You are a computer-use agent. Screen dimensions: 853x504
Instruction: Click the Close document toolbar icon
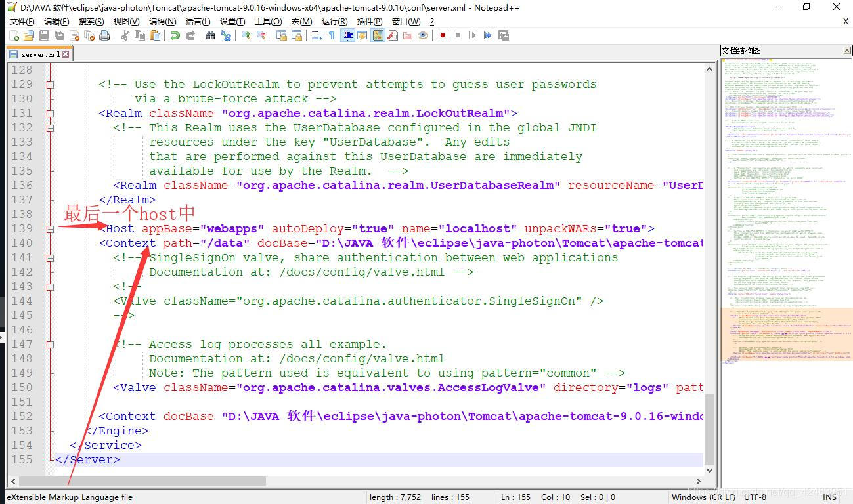[75, 35]
